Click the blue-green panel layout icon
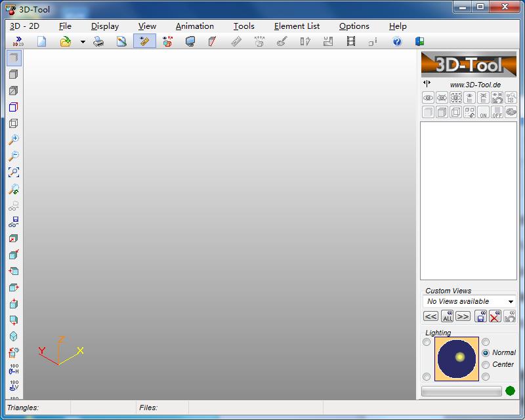Viewport: 525px width, 420px height. [420, 41]
